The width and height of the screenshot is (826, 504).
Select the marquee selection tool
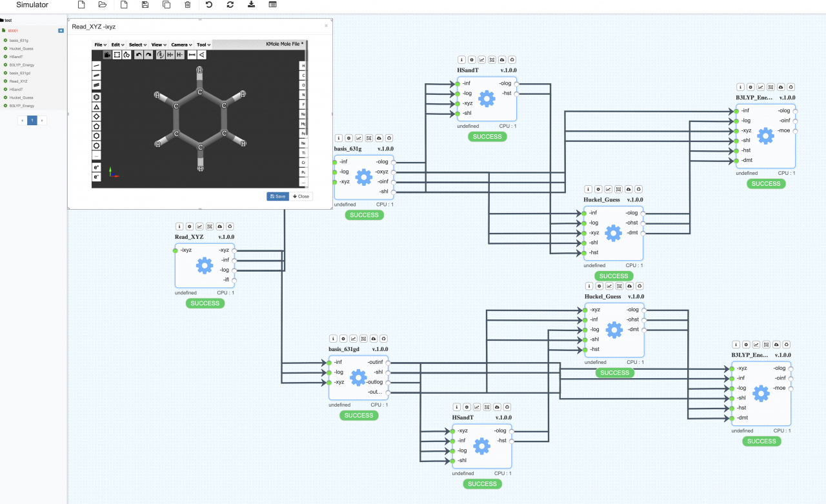(x=117, y=55)
